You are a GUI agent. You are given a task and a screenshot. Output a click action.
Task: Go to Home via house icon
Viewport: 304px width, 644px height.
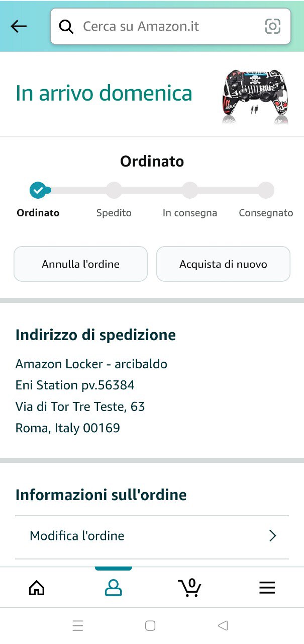[x=37, y=588]
